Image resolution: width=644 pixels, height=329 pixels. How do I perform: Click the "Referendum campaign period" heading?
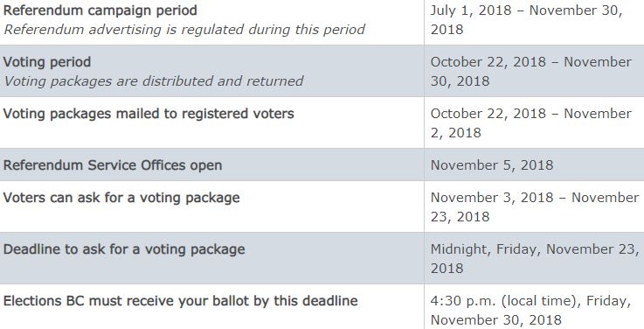pos(100,10)
